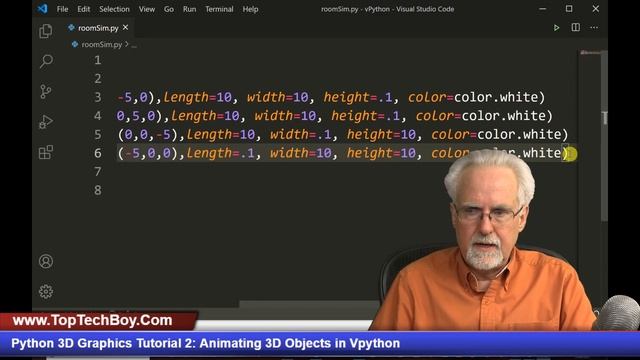Run Python file with play button
This screenshot has height=360, width=640.
coord(556,28)
